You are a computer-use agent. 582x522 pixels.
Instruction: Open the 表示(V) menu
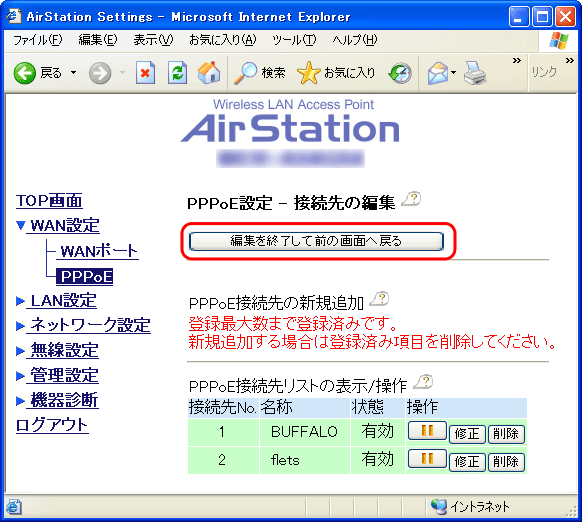tap(153, 40)
